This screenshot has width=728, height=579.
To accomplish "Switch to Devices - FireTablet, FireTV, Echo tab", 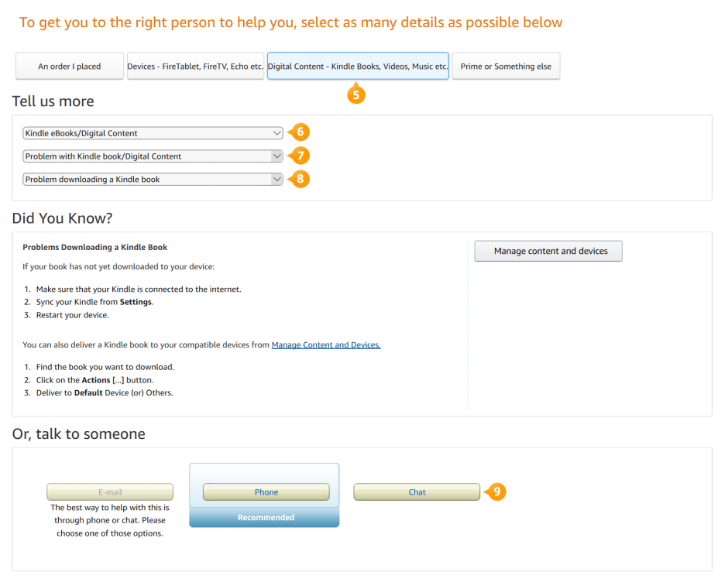I will tap(195, 67).
